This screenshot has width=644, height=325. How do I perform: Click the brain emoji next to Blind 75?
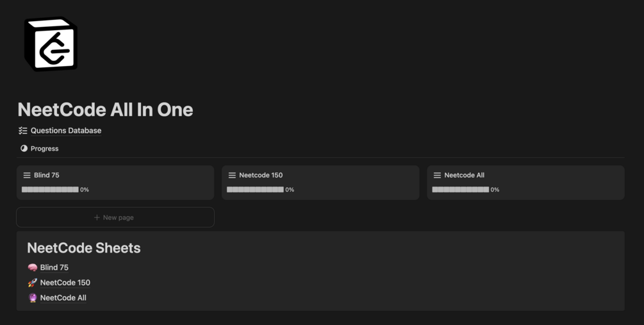tap(32, 267)
